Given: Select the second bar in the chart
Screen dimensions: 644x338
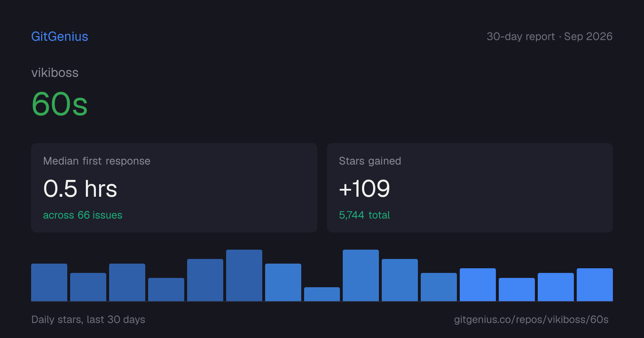Looking at the screenshot, I should click(88, 287).
